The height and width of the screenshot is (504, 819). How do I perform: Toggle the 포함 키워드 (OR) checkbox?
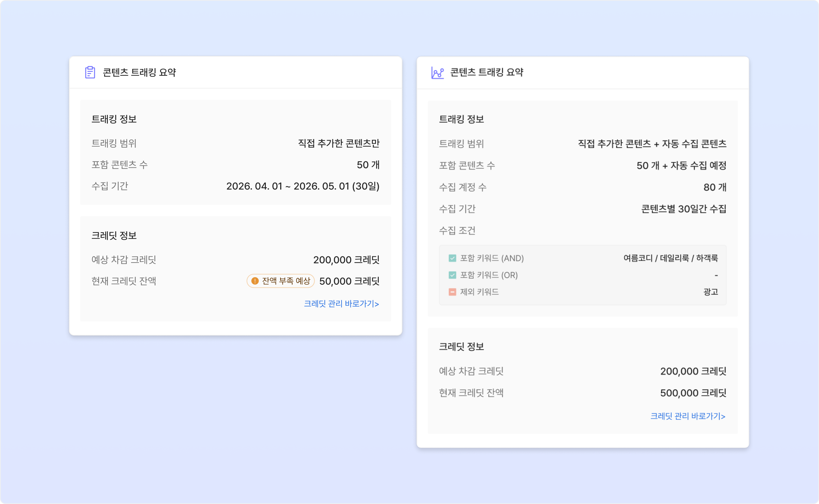[452, 275]
